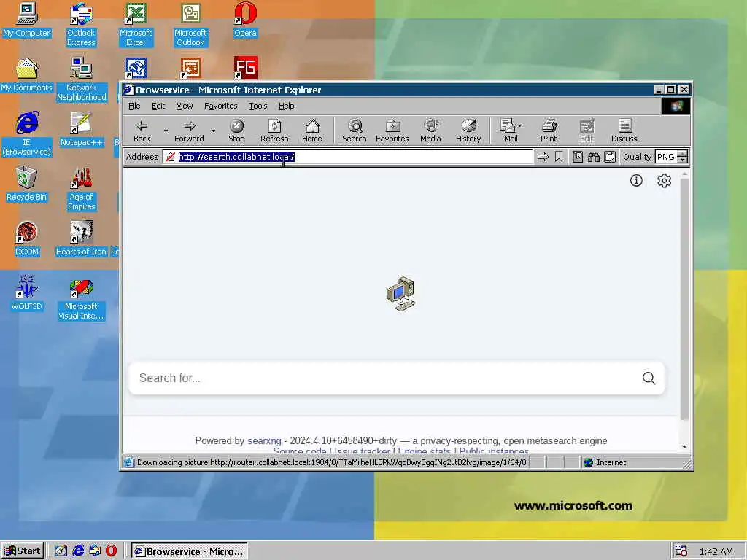Image resolution: width=747 pixels, height=560 pixels.
Task: Click the magnifier search submit button
Action: tap(649, 378)
